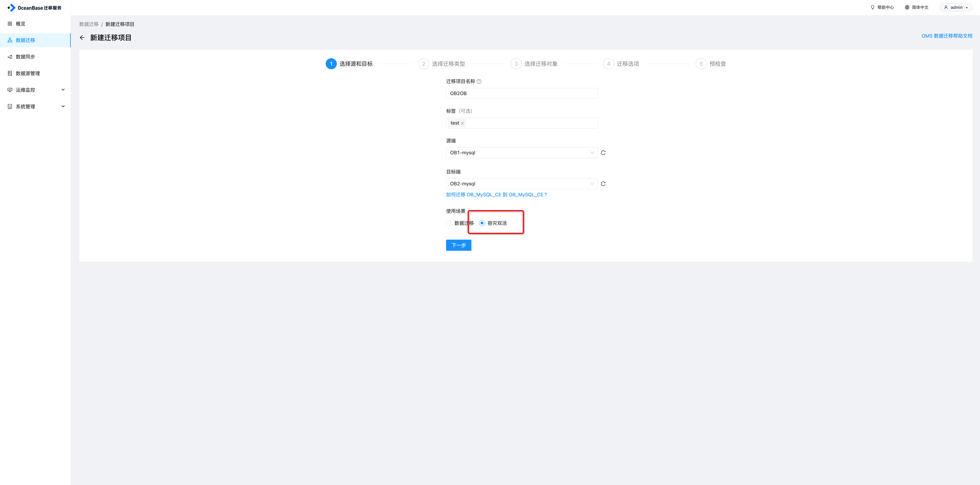Open 数据同步 in the sidebar
The image size is (980, 485).
(x=25, y=57)
